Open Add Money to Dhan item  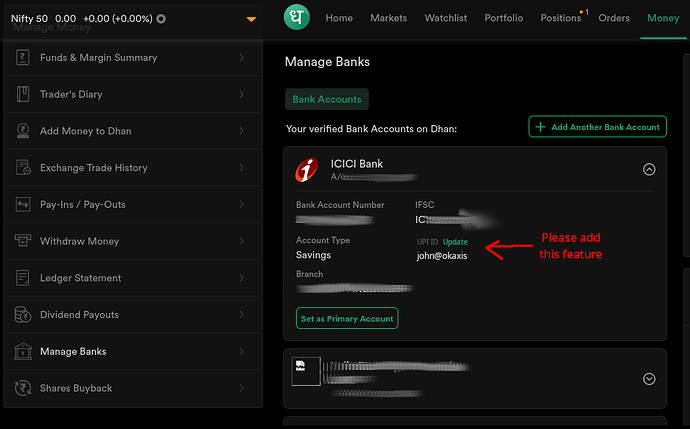(x=133, y=131)
